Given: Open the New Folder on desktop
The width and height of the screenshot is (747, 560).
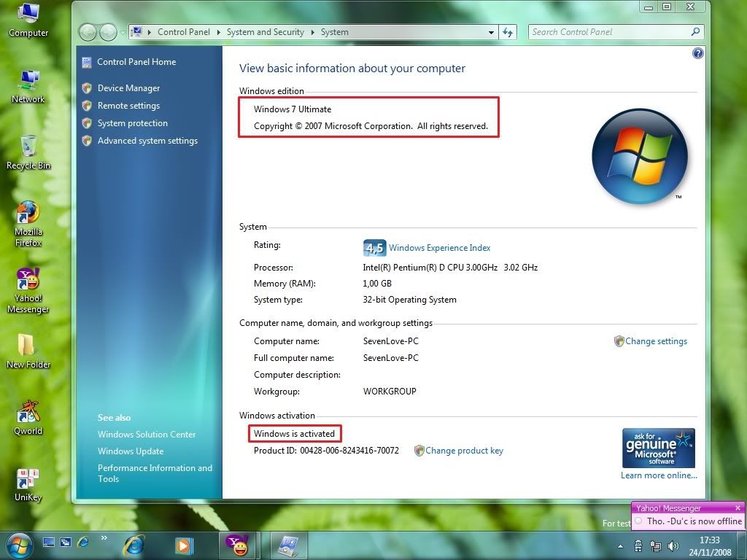Looking at the screenshot, I should 28,351.
